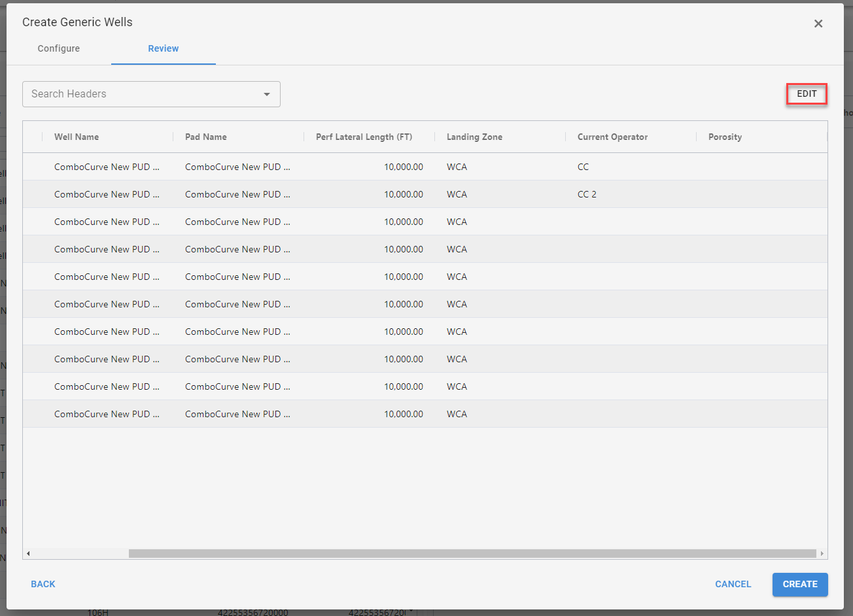Open the Search Headers dropdown arrow

pyautogui.click(x=267, y=94)
